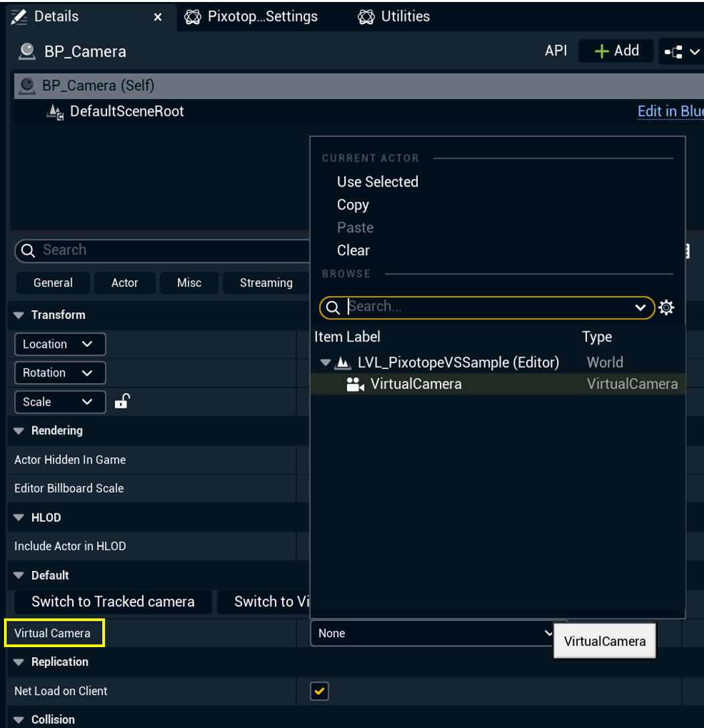Image resolution: width=704 pixels, height=728 pixels.
Task: Select the General filter button
Action: pos(53,283)
